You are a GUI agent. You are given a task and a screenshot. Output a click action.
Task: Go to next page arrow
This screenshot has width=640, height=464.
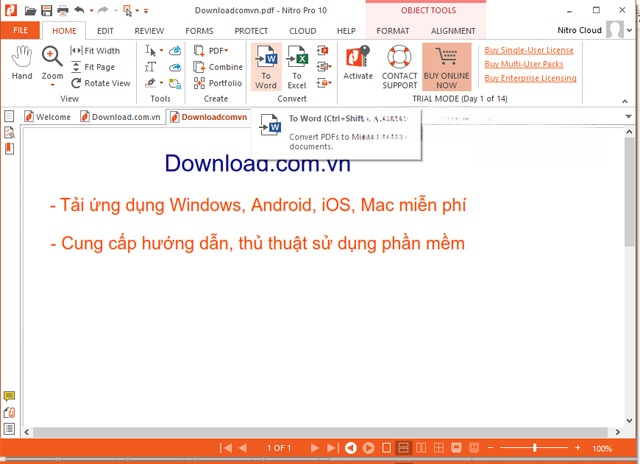point(314,448)
